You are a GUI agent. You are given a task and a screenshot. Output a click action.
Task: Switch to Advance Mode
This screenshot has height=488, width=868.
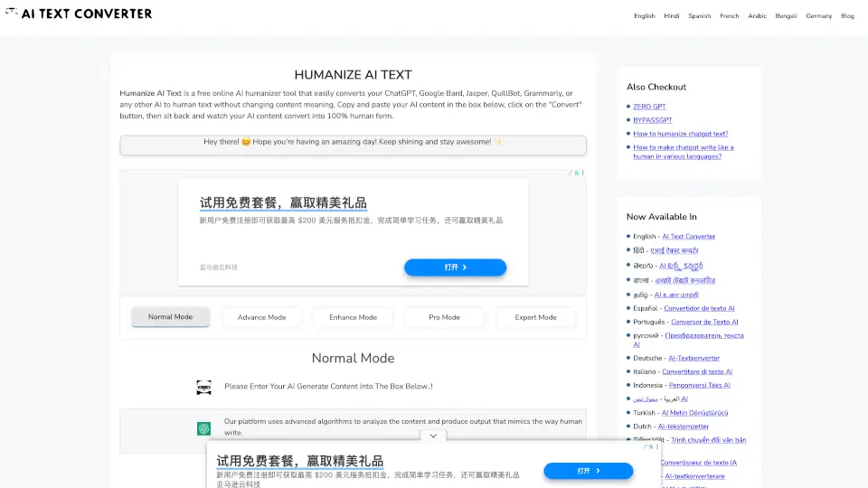coord(261,317)
